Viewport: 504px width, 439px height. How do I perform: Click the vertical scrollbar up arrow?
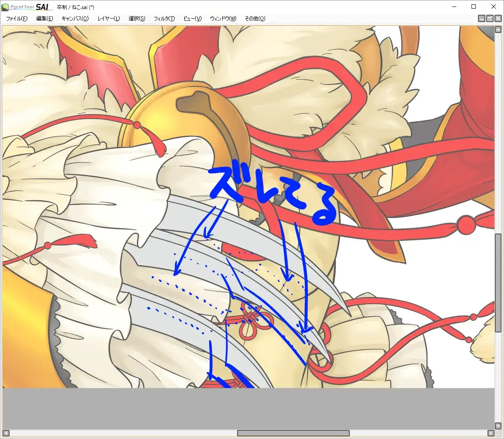tap(498, 29)
